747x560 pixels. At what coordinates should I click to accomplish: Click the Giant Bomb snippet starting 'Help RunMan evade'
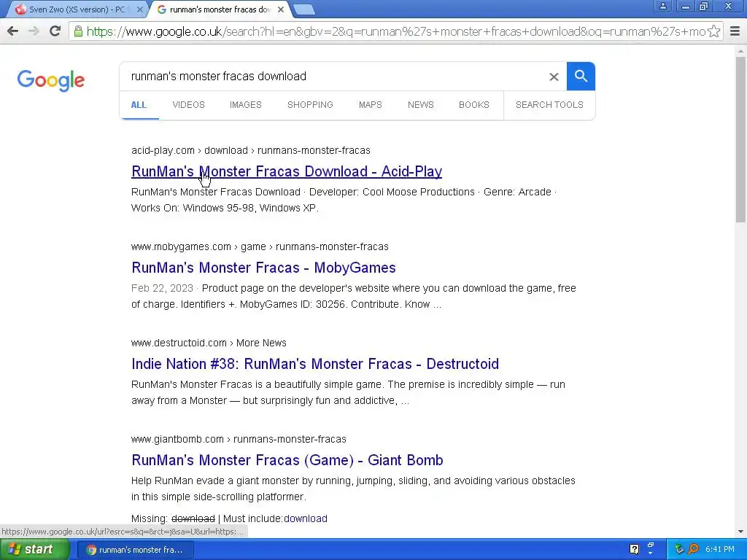click(353, 489)
